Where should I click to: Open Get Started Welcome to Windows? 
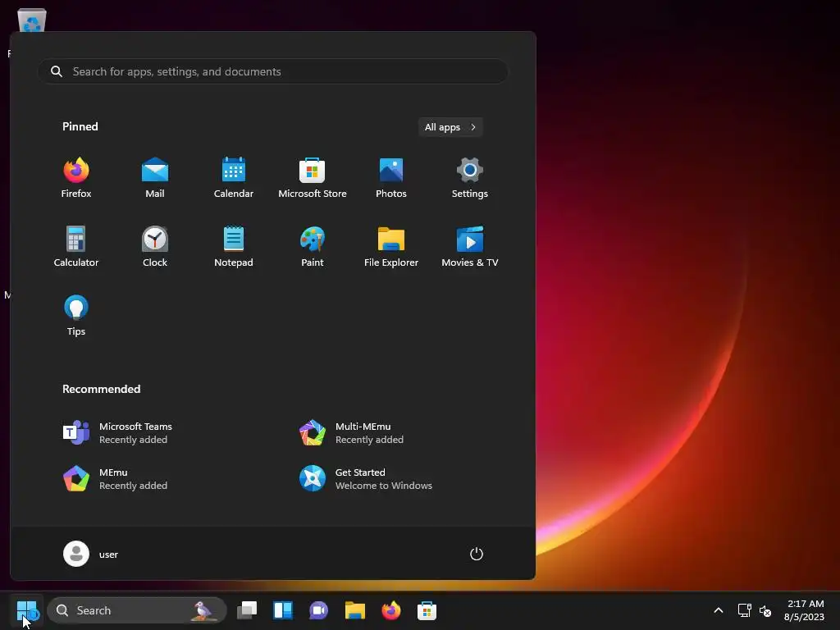pyautogui.click(x=365, y=479)
